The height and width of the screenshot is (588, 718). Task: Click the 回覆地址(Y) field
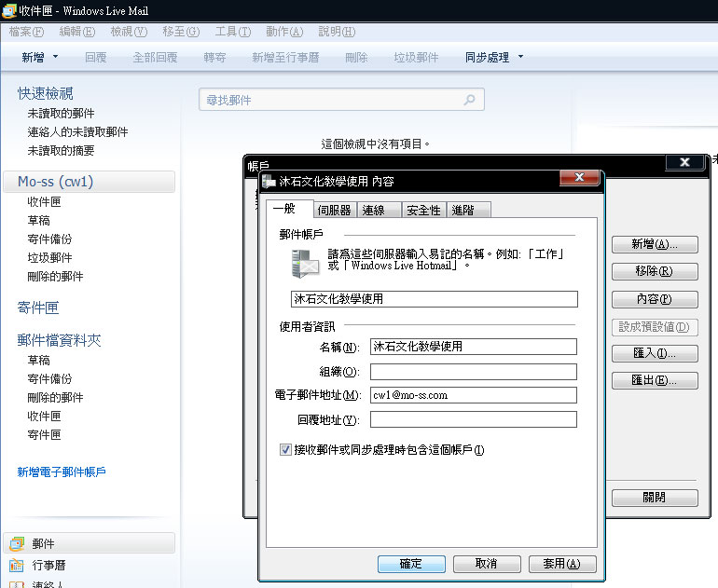[474, 419]
